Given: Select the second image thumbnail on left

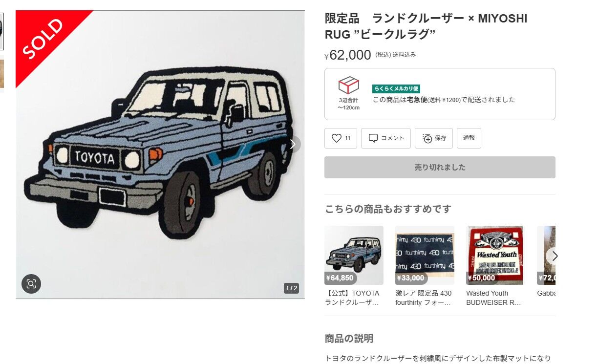Looking at the screenshot, I should pos(1,73).
